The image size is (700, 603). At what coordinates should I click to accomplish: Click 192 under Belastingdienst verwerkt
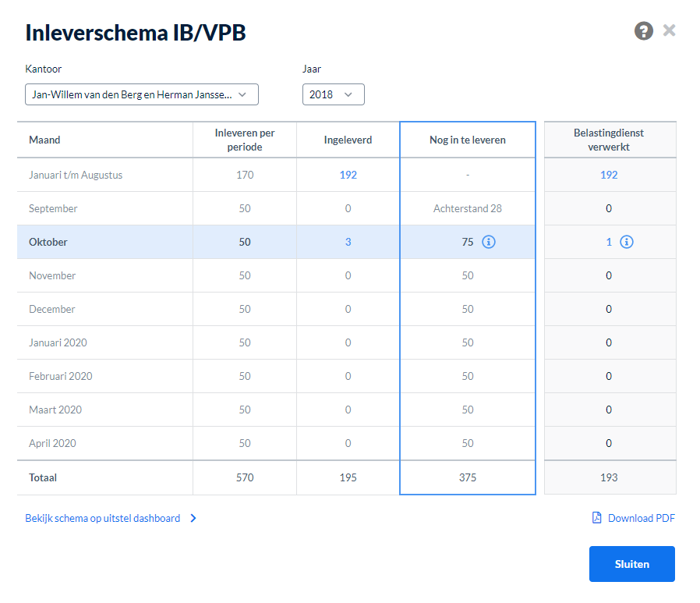pyautogui.click(x=609, y=175)
